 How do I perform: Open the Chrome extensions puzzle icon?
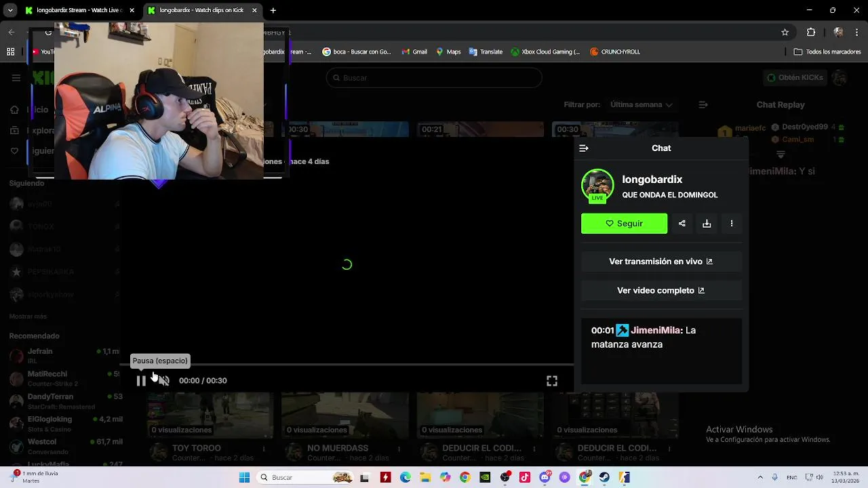(811, 32)
